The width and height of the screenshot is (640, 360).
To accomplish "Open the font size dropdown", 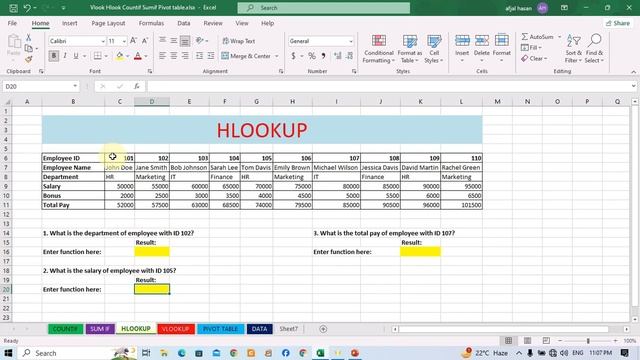I will [124, 41].
